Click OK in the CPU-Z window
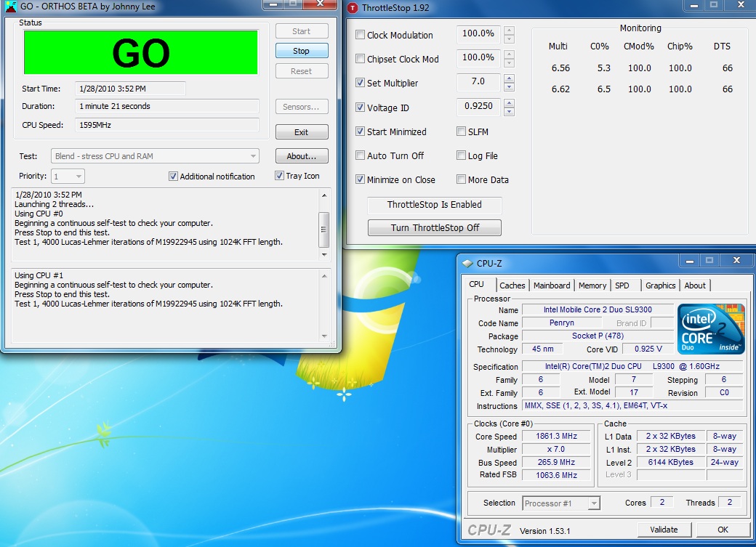This screenshot has height=547, width=756. click(723, 529)
